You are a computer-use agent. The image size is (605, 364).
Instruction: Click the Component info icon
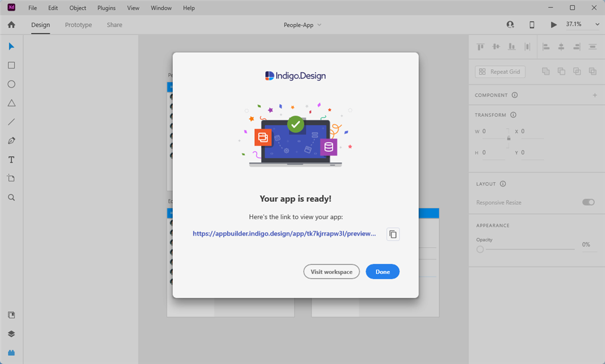(x=515, y=95)
